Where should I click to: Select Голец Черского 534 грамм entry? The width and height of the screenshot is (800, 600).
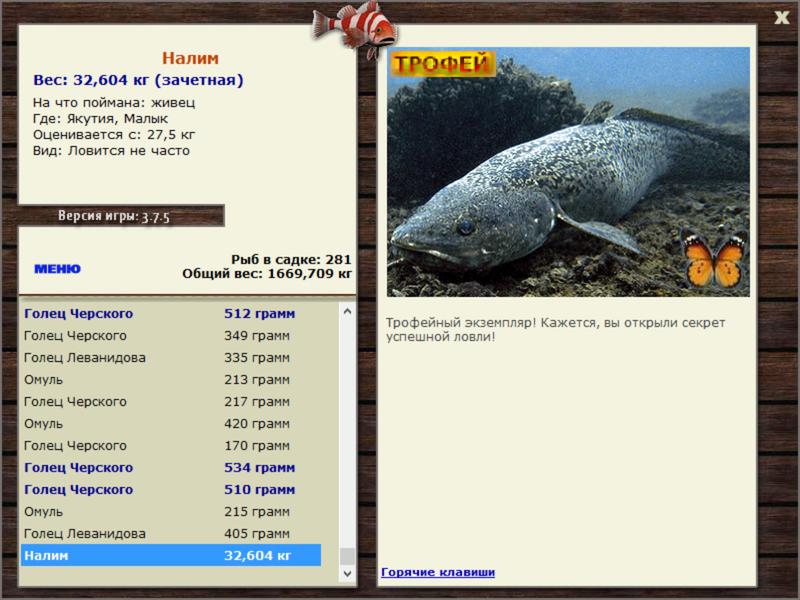pos(170,467)
